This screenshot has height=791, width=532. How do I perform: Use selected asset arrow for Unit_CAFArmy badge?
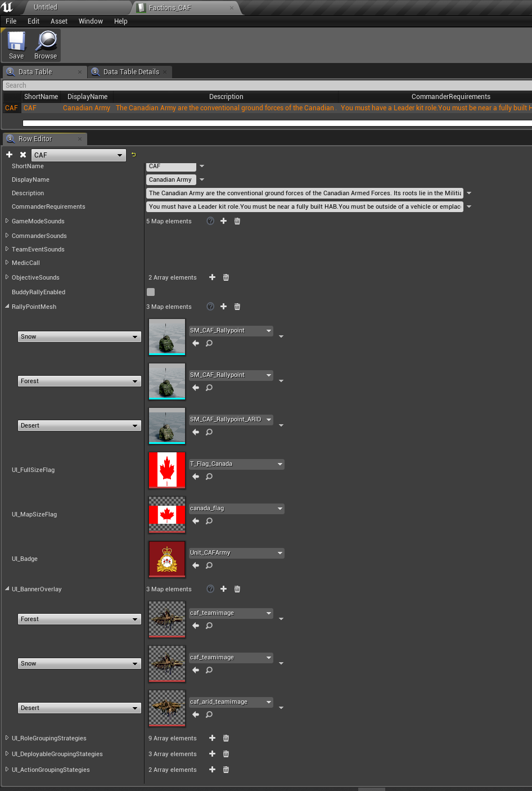pos(196,565)
